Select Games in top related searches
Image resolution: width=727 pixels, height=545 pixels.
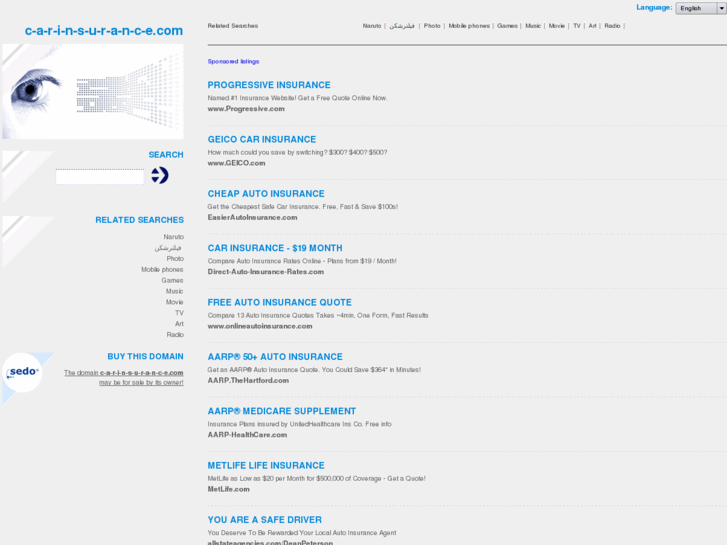click(x=507, y=26)
